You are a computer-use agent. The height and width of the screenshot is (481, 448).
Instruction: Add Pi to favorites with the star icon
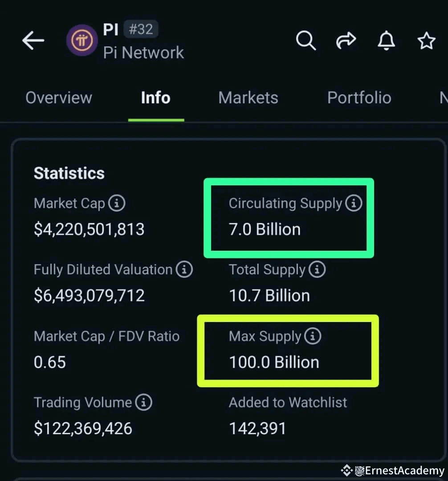pyautogui.click(x=426, y=41)
